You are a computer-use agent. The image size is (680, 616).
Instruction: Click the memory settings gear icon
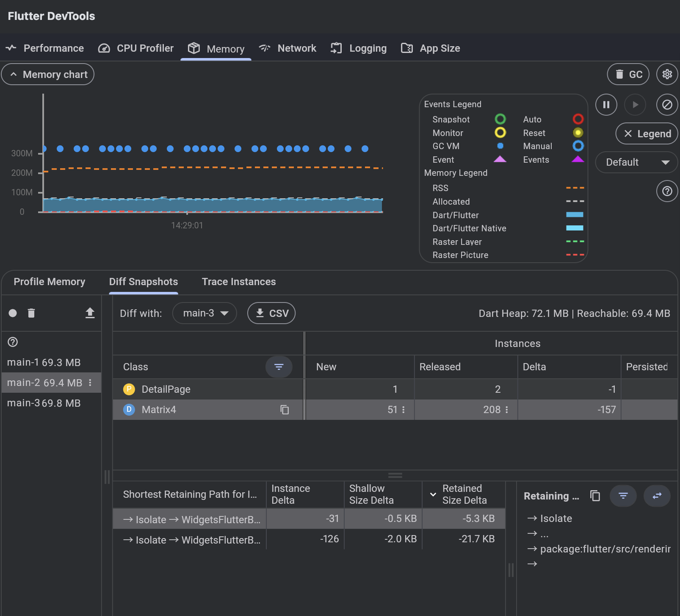coord(667,75)
